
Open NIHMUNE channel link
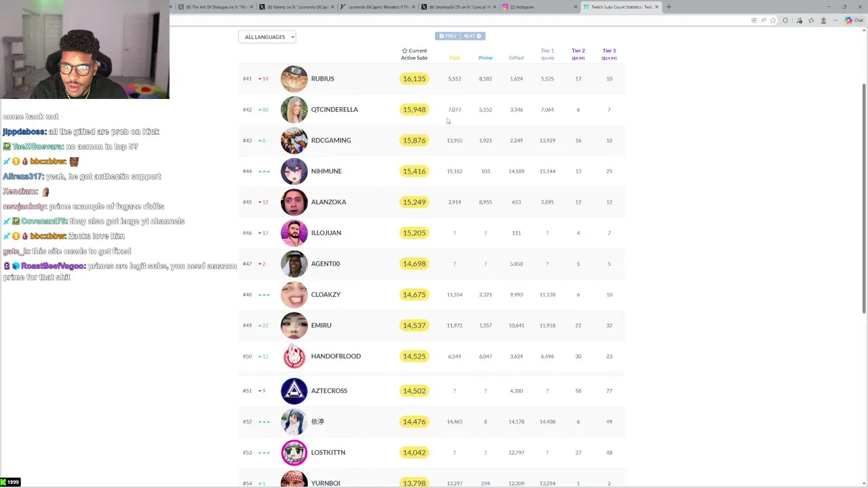click(326, 171)
